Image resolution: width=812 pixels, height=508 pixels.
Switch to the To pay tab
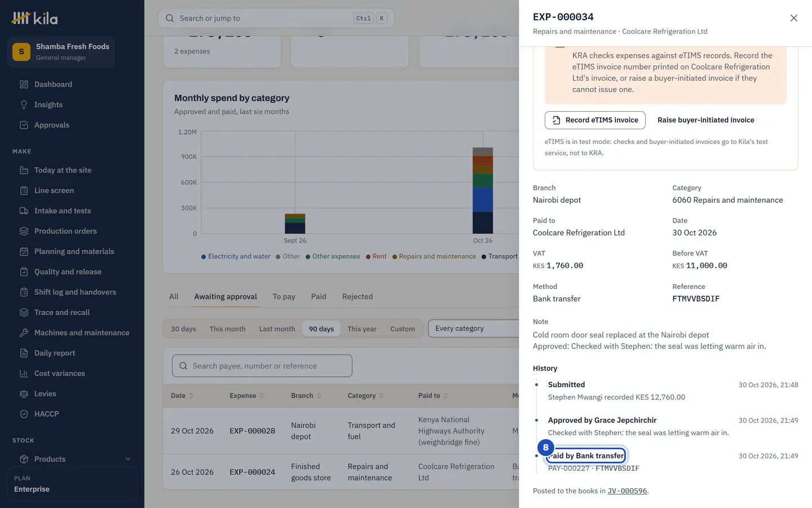pyautogui.click(x=284, y=297)
